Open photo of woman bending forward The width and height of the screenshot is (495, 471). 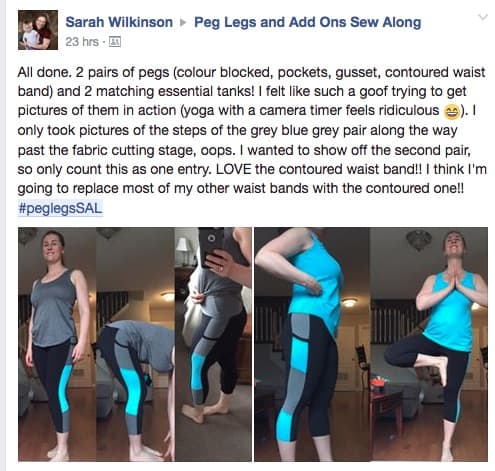tap(135, 344)
